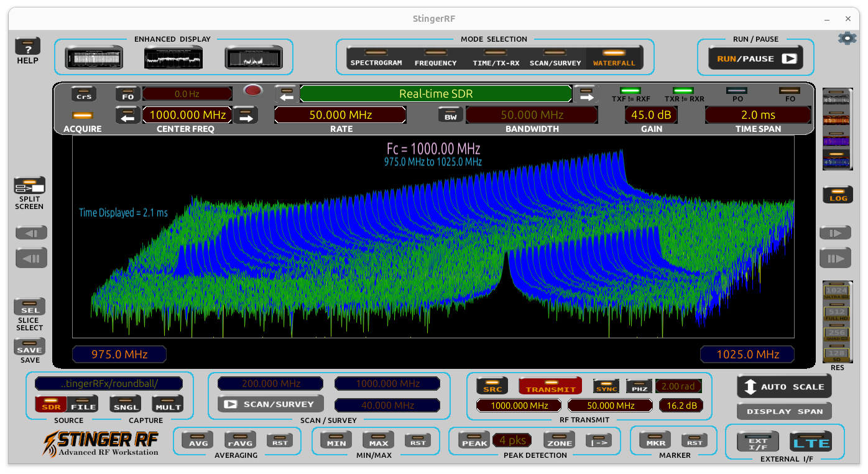Image resolution: width=868 pixels, height=474 pixels.
Task: Toggle SPLIT SCREEN view
Action: pyautogui.click(x=30, y=186)
